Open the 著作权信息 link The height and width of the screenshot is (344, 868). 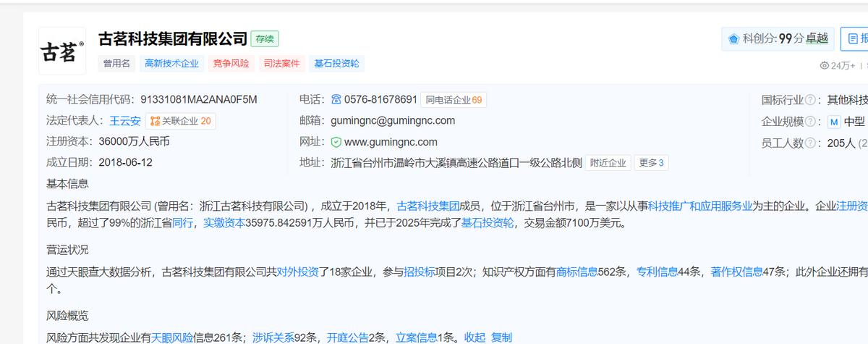736,272
